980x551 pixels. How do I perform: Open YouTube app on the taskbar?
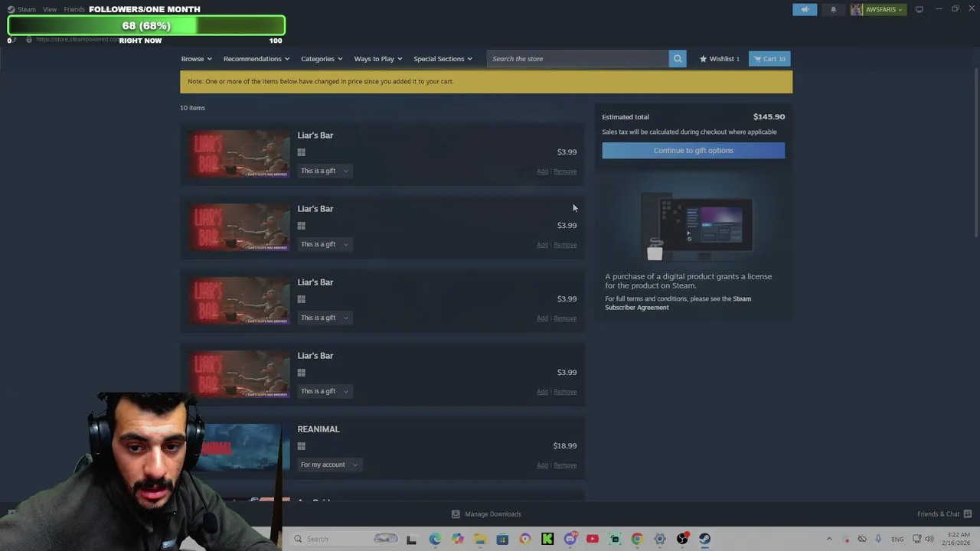(x=592, y=539)
